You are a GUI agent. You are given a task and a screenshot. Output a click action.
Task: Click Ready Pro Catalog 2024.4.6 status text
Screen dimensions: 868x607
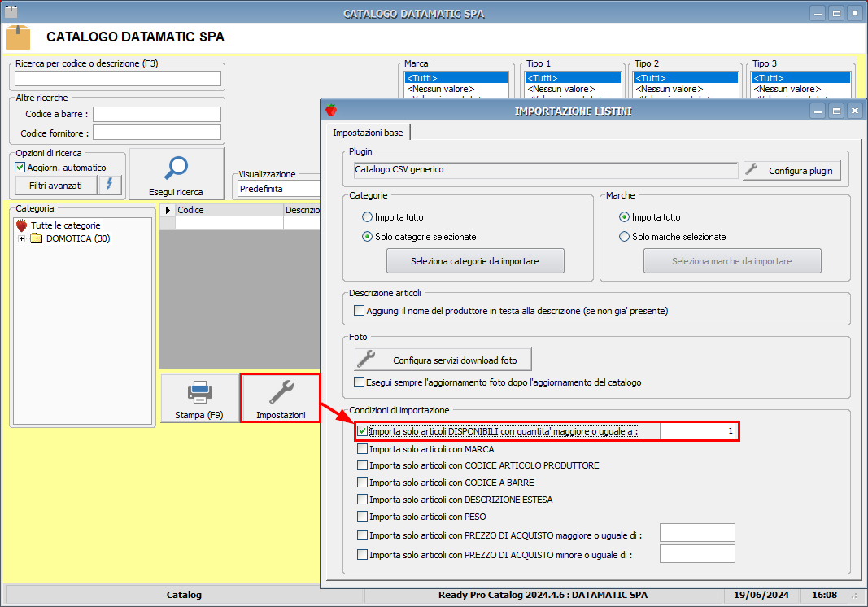[x=543, y=595]
